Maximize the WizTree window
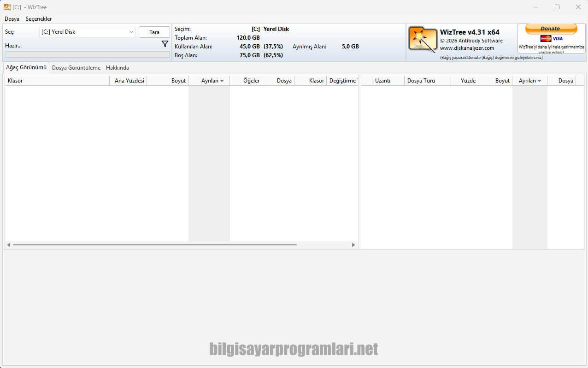588x368 pixels. click(557, 7)
